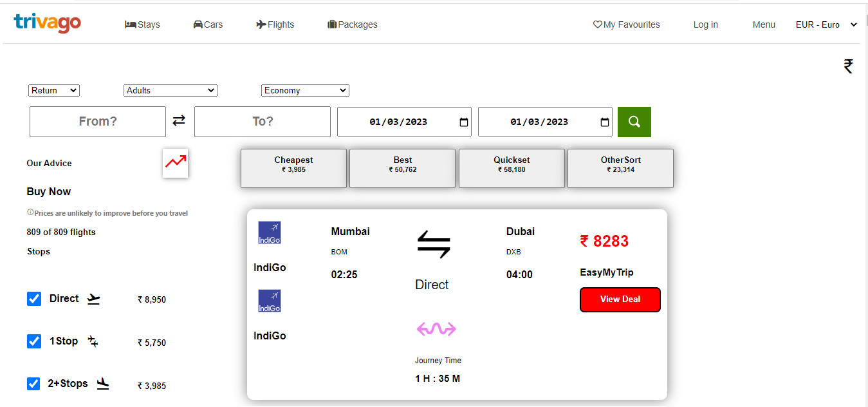Switch to the Cheapest sort tab

(293, 168)
